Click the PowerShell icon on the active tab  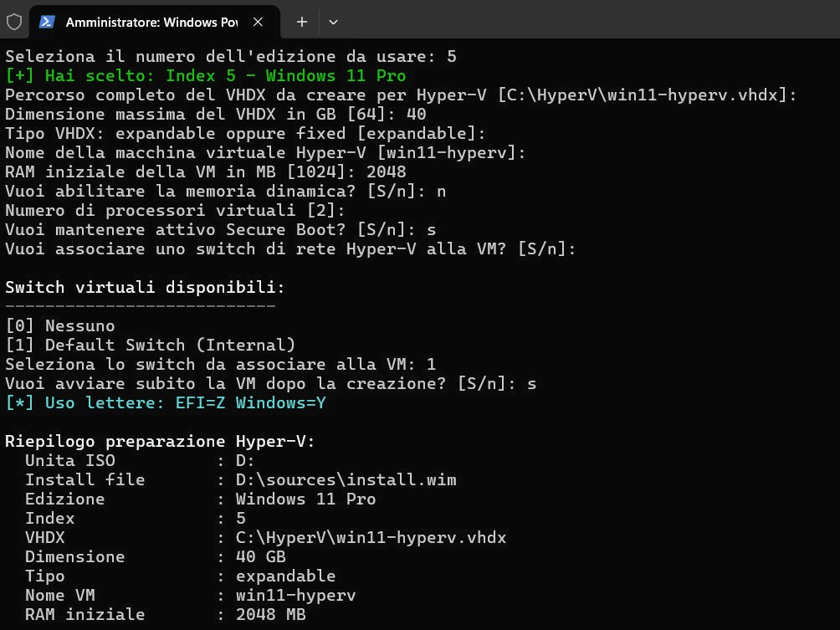[x=48, y=22]
